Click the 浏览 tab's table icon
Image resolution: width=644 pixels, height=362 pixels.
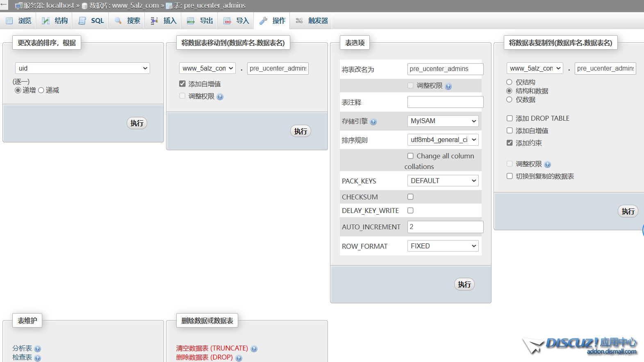coord(9,21)
